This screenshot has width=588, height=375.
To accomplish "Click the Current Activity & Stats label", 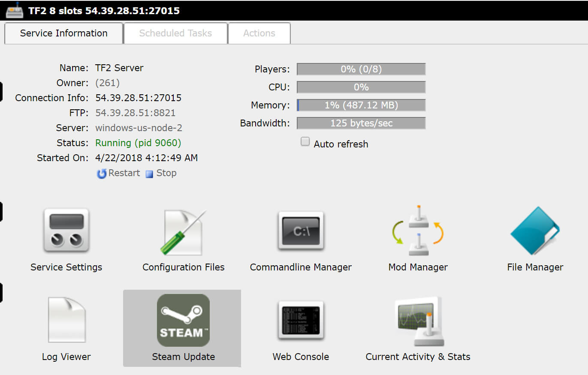I will coord(418,357).
